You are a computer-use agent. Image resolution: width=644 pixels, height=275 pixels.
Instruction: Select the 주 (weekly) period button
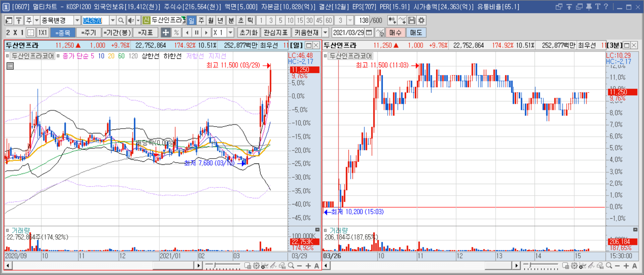coord(201,20)
